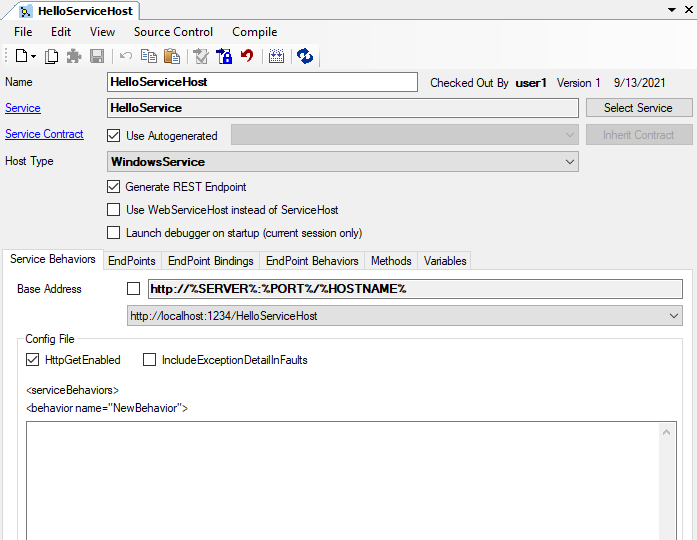This screenshot has width=697, height=540.
Task: Enable Launch debugger on startup checkbox
Action: [x=114, y=232]
